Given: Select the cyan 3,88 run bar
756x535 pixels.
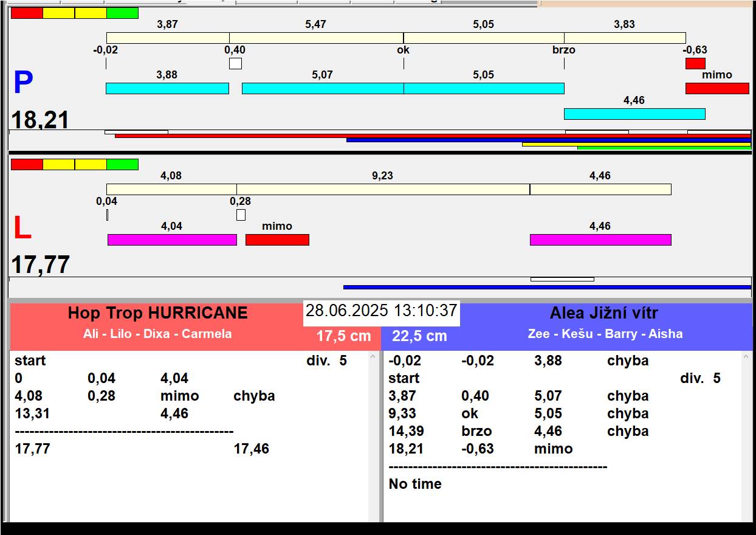Looking at the screenshot, I should (x=167, y=88).
